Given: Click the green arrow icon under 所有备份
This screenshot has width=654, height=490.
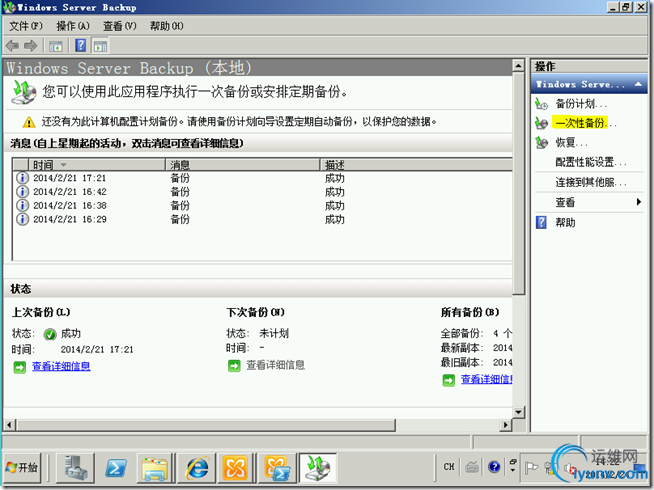Looking at the screenshot, I should (x=448, y=380).
